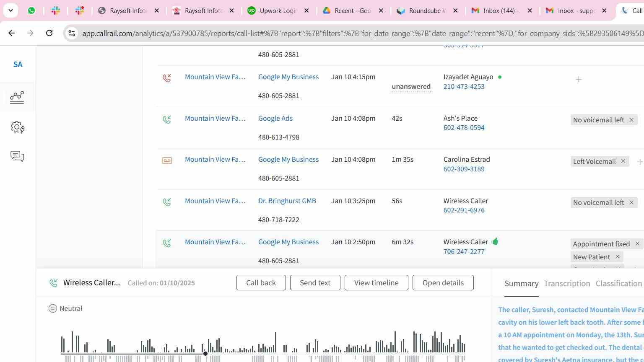Click the Send text button
644x362 pixels.
(x=315, y=283)
